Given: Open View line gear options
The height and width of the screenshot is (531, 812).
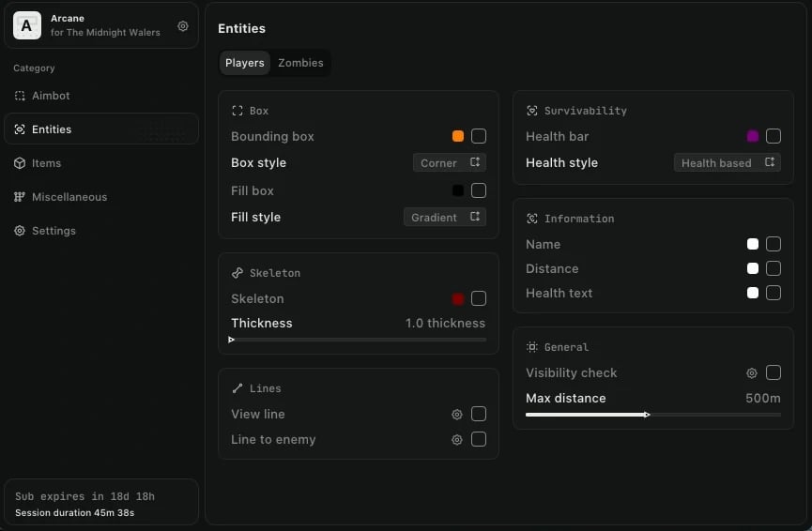Looking at the screenshot, I should point(457,415).
